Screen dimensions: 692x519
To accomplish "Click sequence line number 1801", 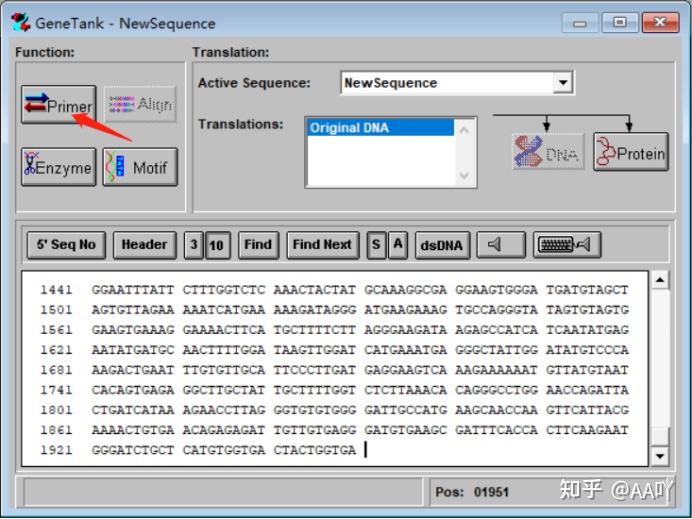I will tap(56, 410).
